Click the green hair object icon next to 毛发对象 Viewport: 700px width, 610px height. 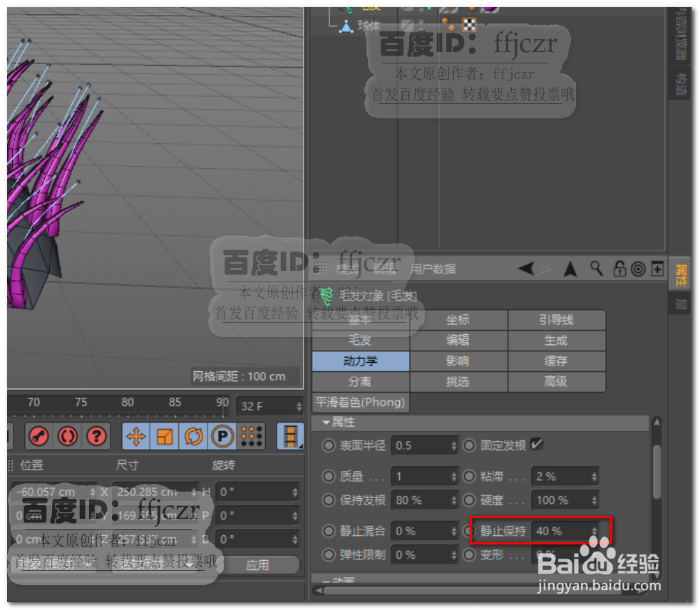pos(326,295)
